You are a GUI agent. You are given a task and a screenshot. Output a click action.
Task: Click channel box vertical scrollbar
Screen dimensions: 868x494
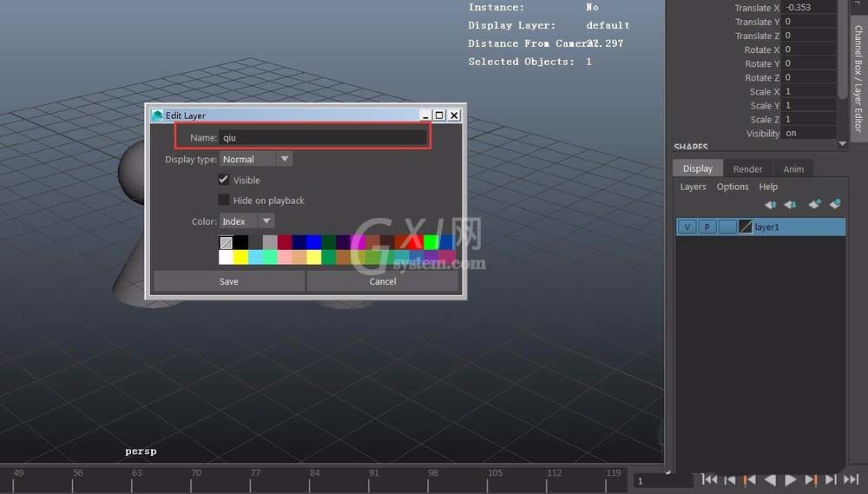pos(843,49)
